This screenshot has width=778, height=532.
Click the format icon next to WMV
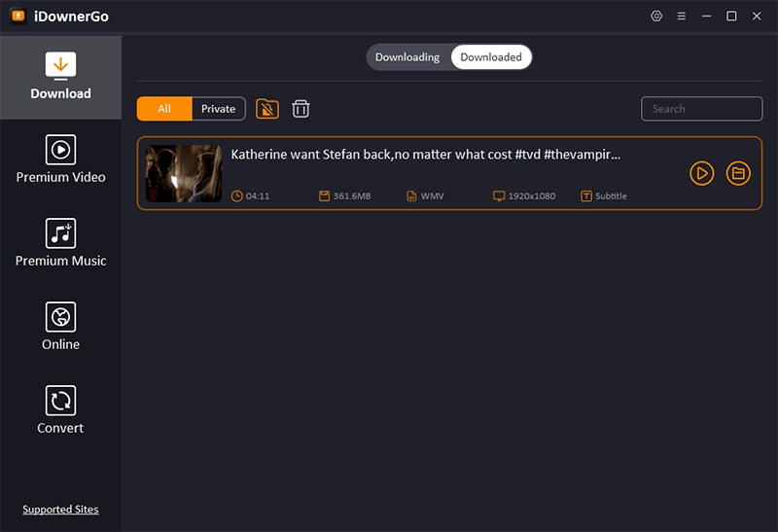[x=411, y=196]
